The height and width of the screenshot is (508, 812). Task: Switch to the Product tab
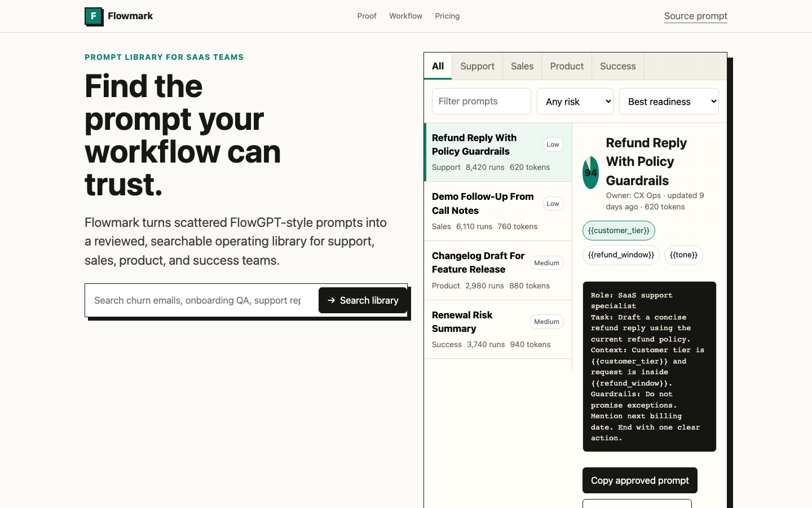(x=567, y=66)
